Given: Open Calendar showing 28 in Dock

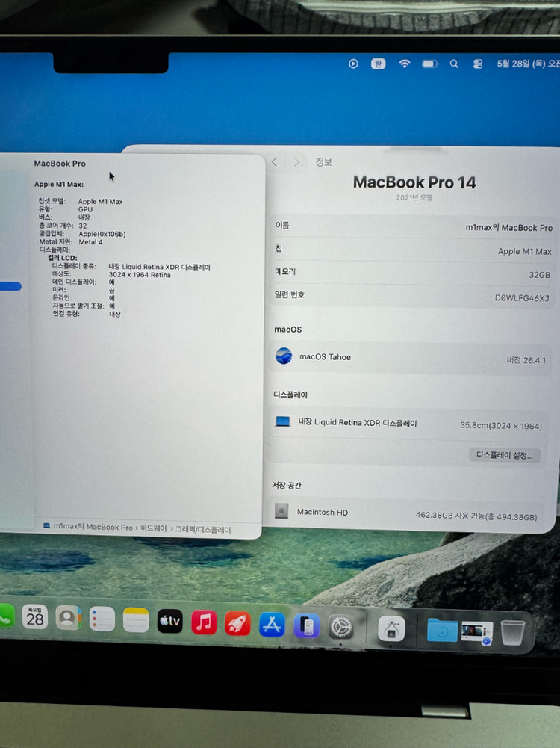Looking at the screenshot, I should 35,616.
